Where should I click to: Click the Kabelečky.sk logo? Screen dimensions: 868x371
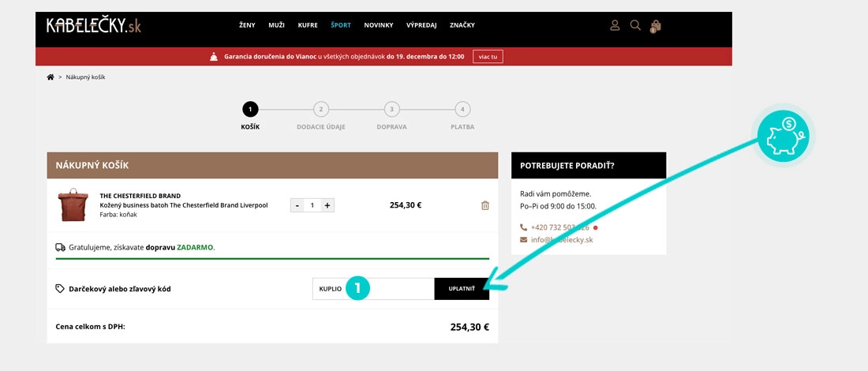click(x=94, y=25)
